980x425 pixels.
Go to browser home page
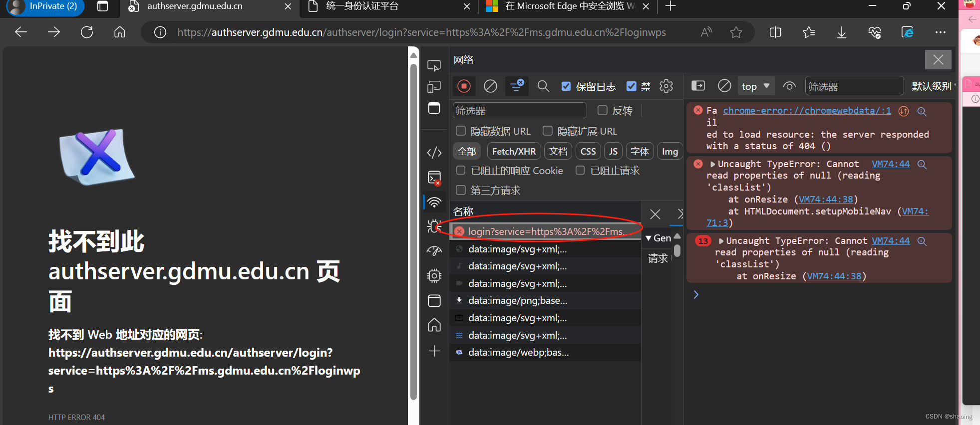pos(120,32)
